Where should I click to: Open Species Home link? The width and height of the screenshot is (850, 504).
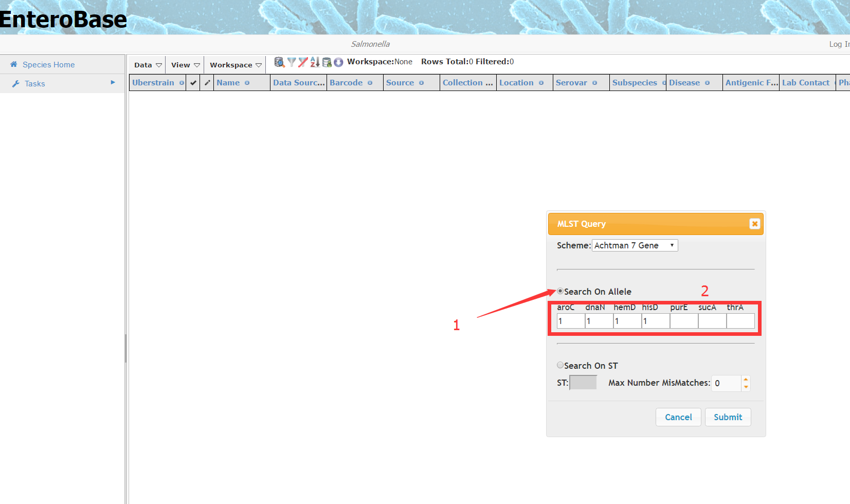tap(49, 64)
